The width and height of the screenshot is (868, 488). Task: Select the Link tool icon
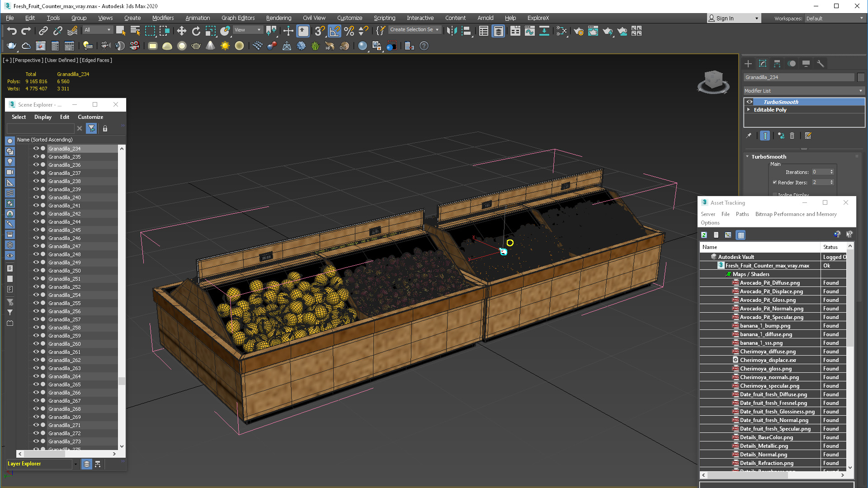[43, 31]
